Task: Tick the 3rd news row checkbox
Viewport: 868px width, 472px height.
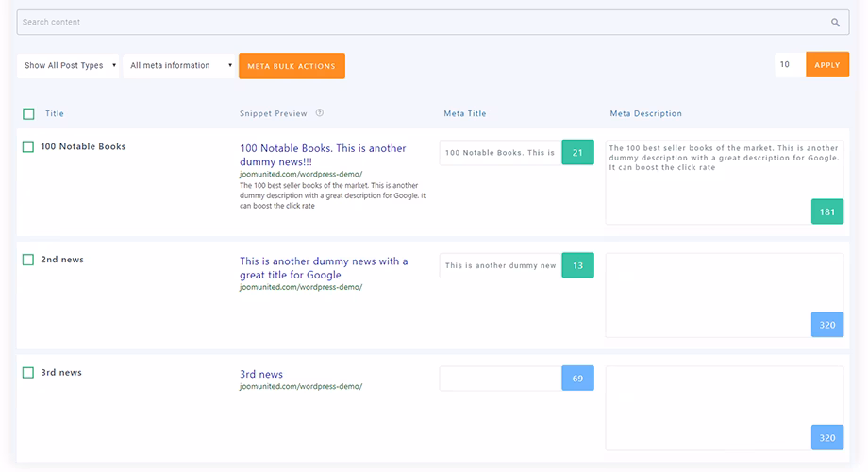Action: pyautogui.click(x=28, y=373)
